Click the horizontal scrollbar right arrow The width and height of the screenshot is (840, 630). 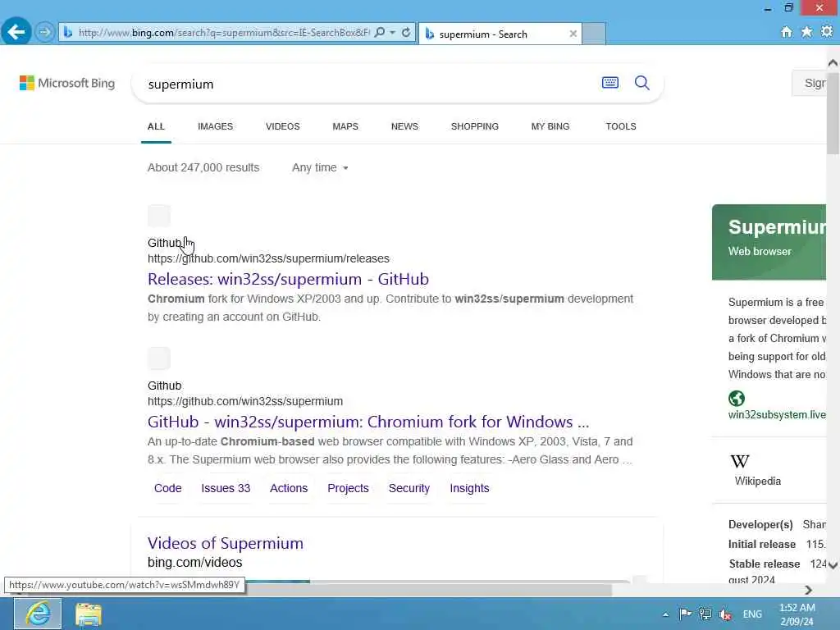tap(808, 590)
